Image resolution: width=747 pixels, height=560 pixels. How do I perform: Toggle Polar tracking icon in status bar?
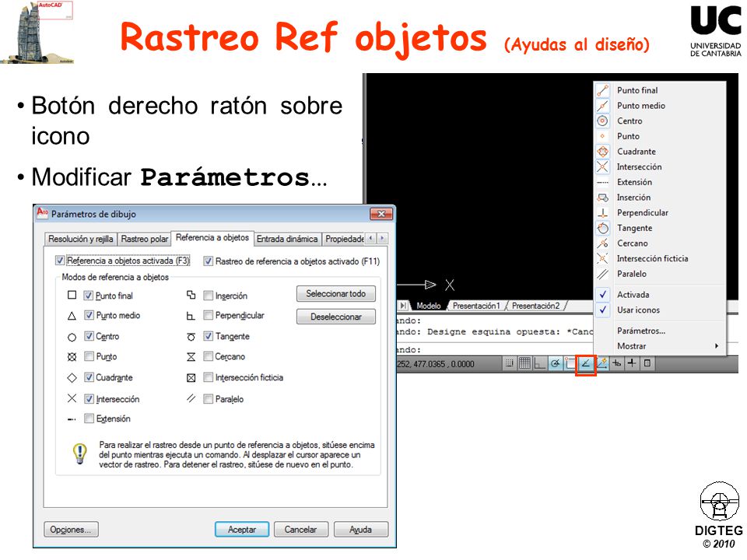pyautogui.click(x=555, y=364)
